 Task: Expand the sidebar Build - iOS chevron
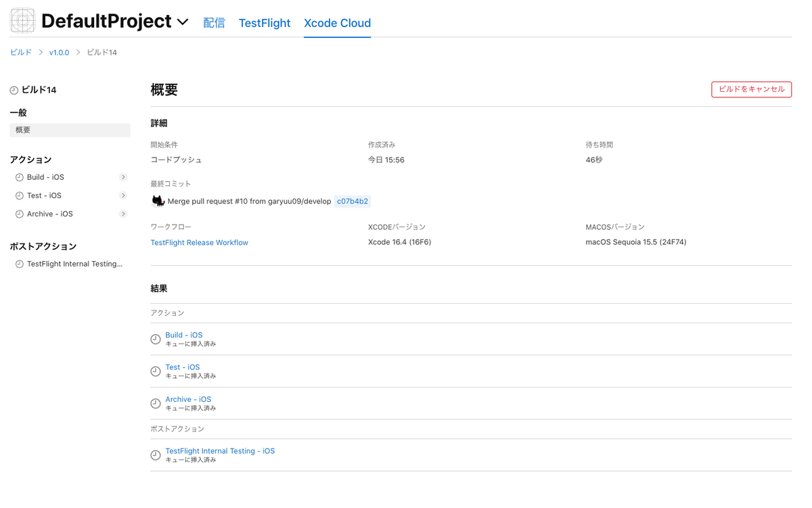pos(123,177)
